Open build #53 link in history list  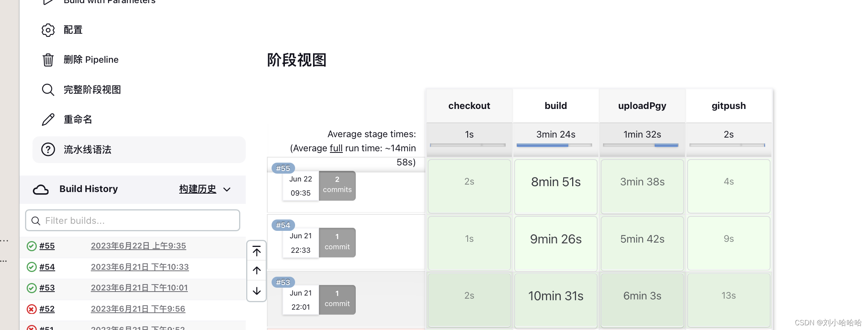[47, 288]
